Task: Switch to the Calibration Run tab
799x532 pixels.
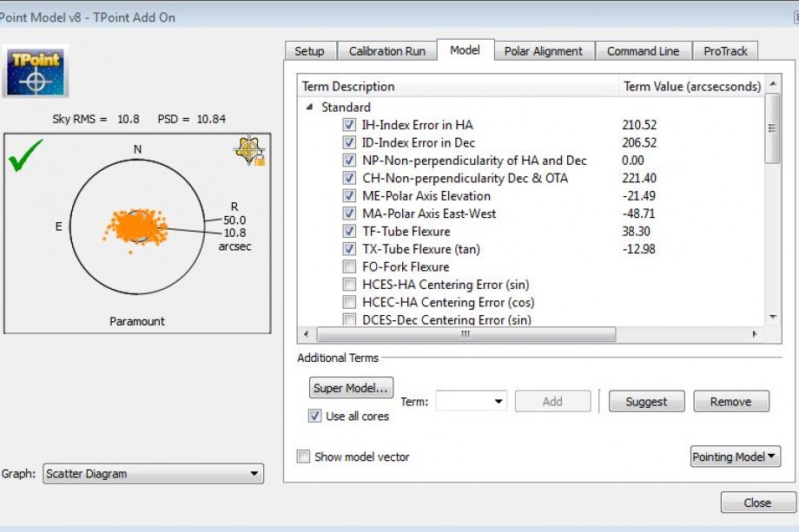Action: [387, 51]
